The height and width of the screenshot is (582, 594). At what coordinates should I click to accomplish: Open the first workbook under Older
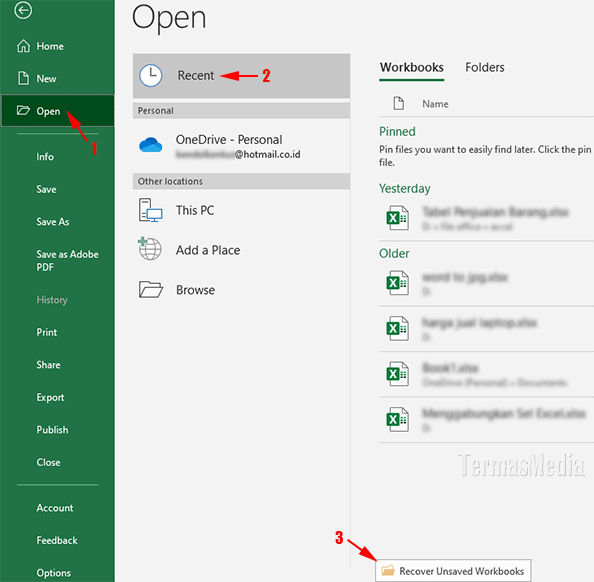pyautogui.click(x=486, y=283)
